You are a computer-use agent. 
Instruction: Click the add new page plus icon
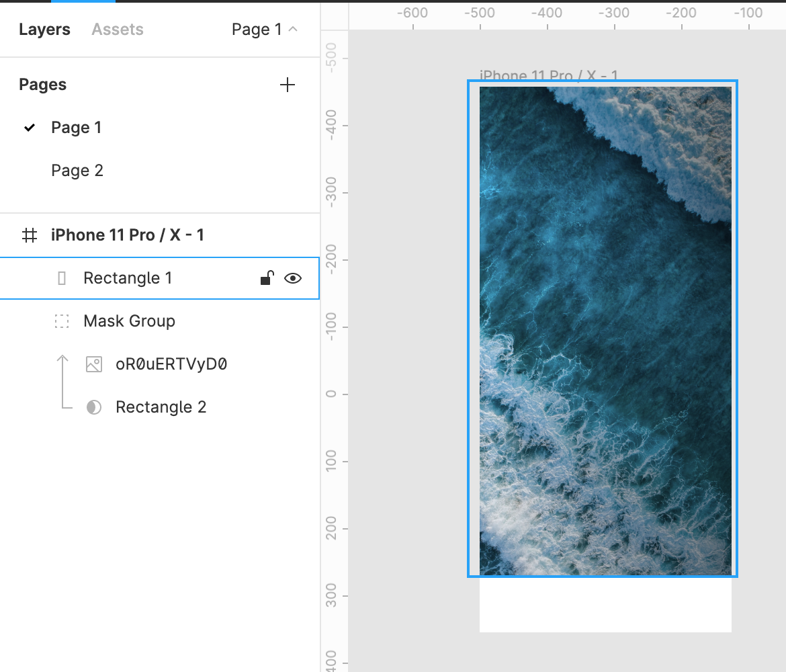click(287, 85)
